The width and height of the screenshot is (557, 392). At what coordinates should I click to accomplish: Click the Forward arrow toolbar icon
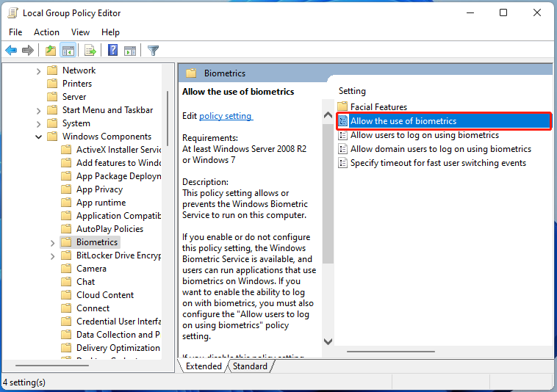click(28, 51)
